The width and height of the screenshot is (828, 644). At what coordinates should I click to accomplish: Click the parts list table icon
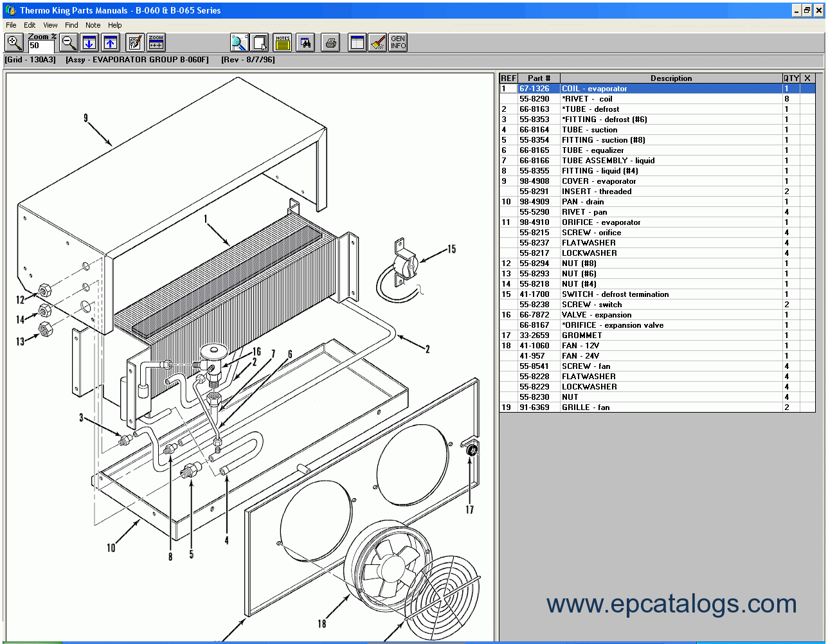coord(357,43)
